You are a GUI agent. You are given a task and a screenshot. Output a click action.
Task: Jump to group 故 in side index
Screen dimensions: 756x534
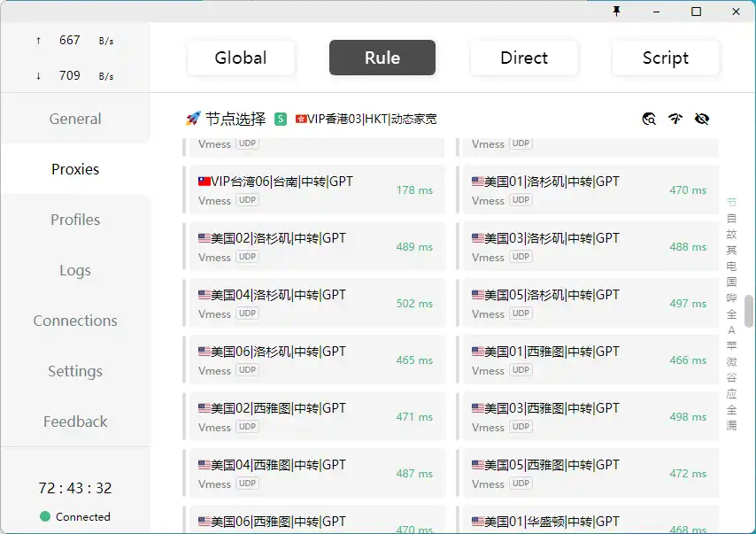pos(731,234)
